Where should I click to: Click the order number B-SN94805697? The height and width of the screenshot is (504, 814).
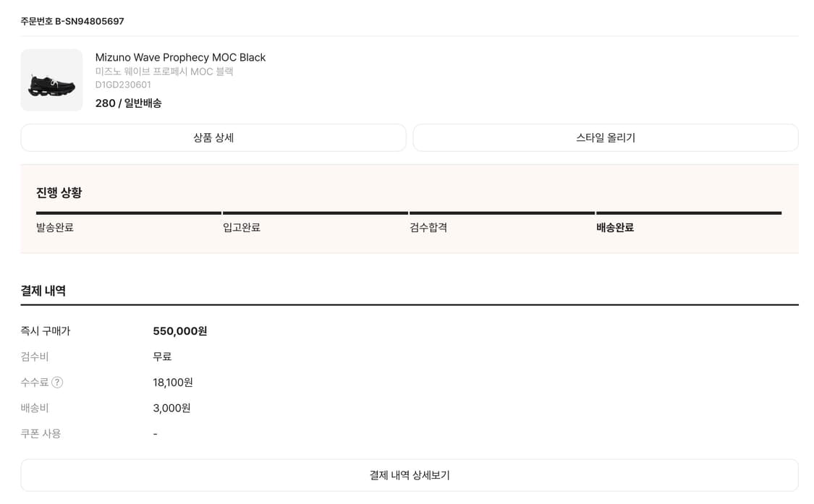click(x=72, y=21)
